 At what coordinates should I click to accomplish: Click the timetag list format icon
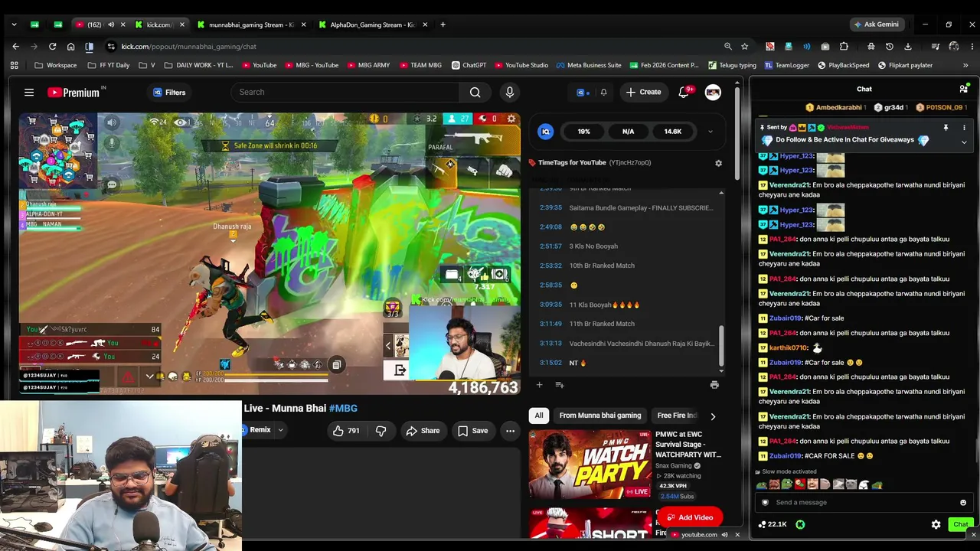tap(559, 385)
